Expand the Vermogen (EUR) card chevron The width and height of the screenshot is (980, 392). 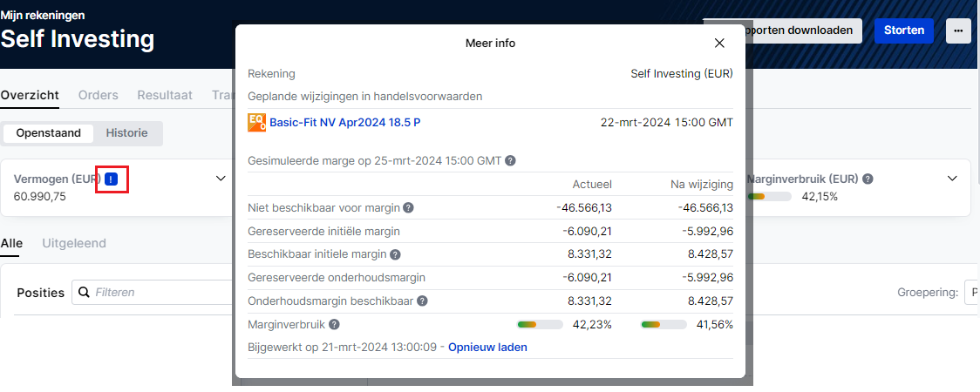221,179
